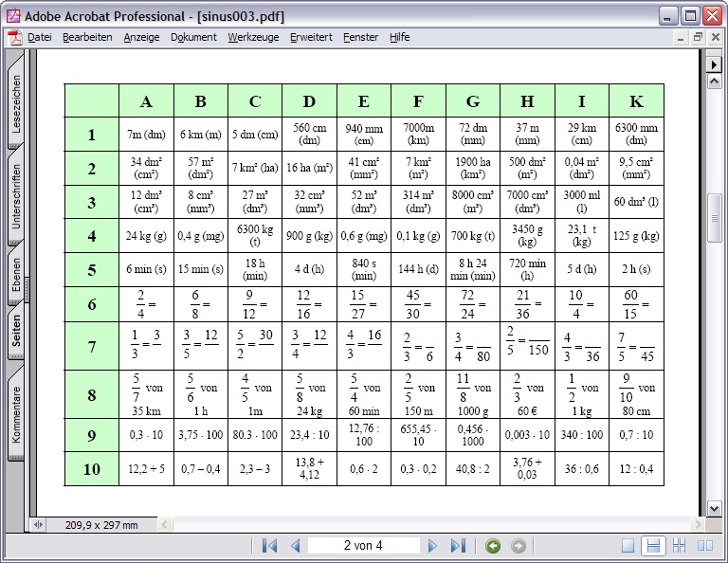Restore the inner document window
The height and width of the screenshot is (563, 728).
pos(698,37)
